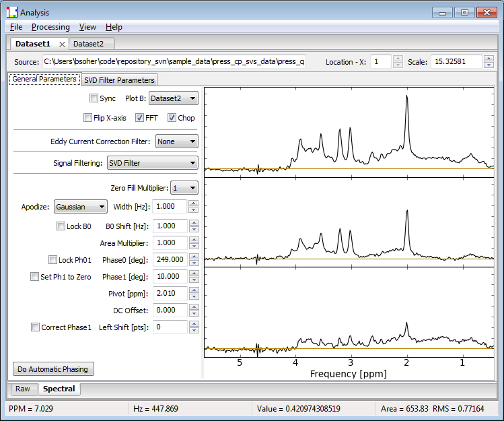Increase Scale value with its up arrow
This screenshot has height=421, width=504.
489,59
